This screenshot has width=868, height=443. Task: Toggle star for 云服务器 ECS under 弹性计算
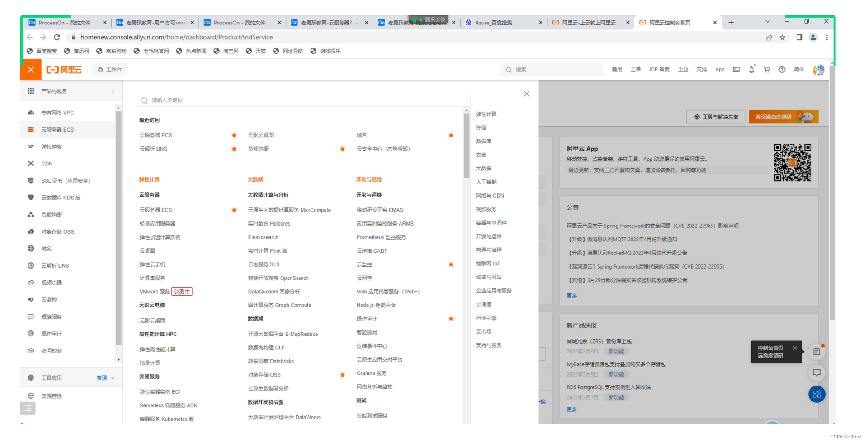pyautogui.click(x=234, y=210)
